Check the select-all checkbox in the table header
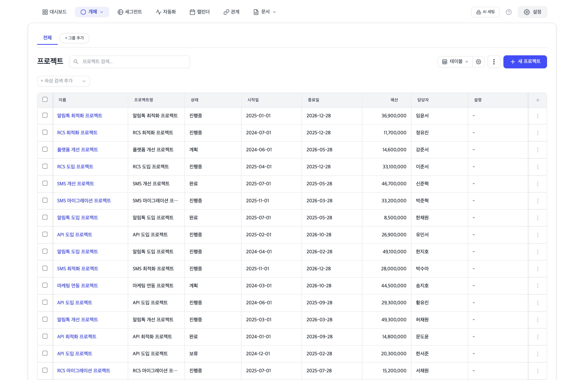This screenshot has width=588, height=380. point(45,99)
